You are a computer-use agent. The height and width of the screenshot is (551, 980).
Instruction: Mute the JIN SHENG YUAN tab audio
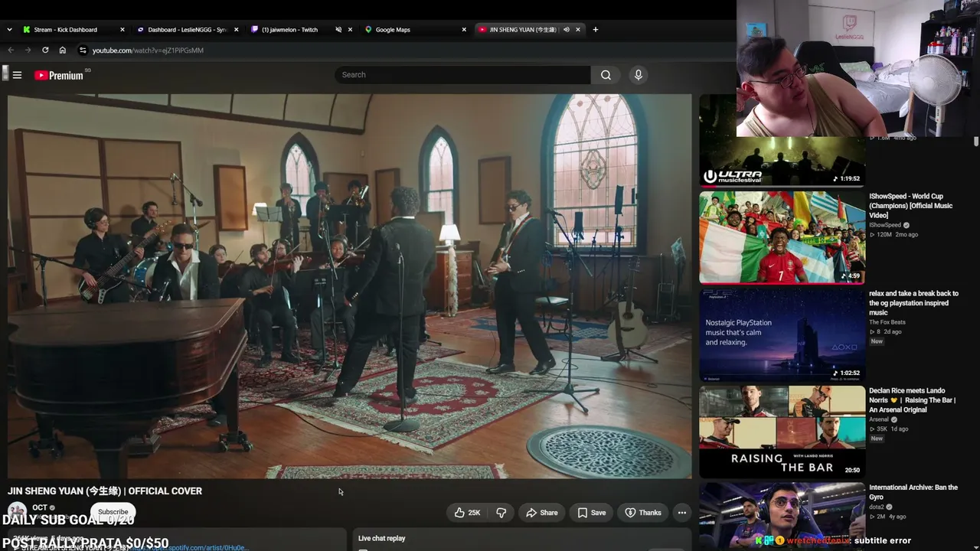tap(566, 30)
